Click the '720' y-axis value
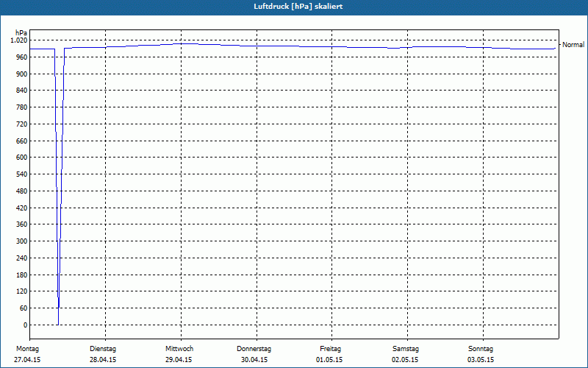Viewport: 588px width, 368px height. [x=23, y=124]
